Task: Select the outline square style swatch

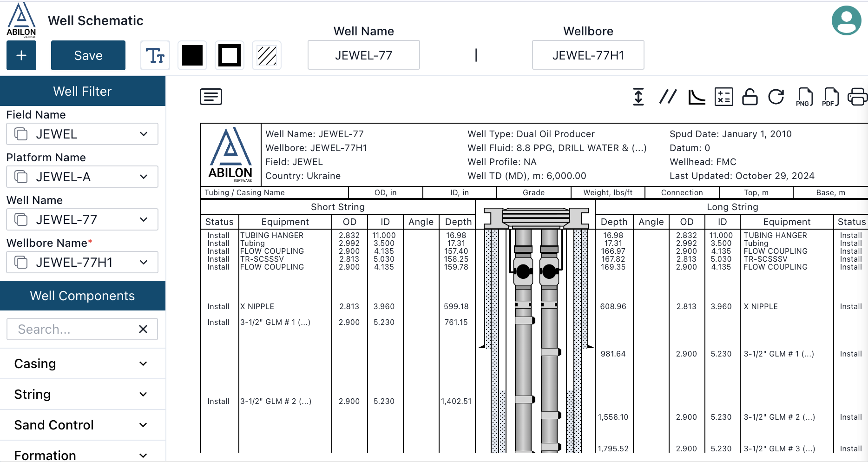Action: pos(229,55)
